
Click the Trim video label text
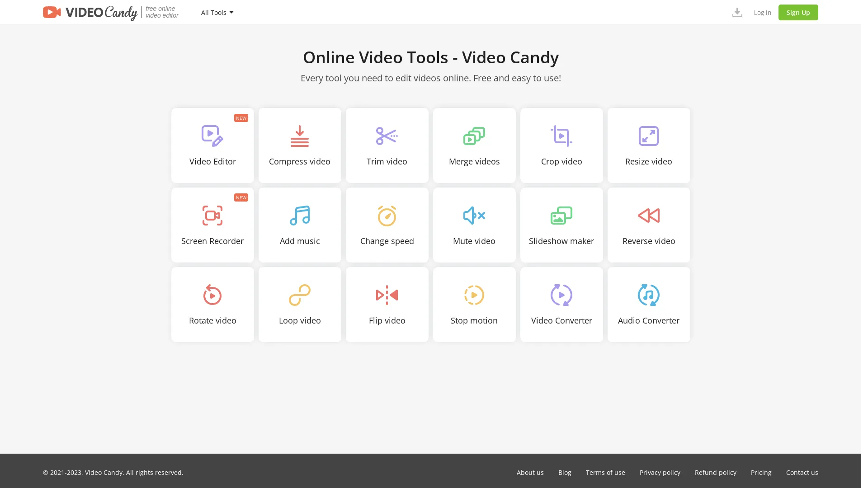pos(387,161)
